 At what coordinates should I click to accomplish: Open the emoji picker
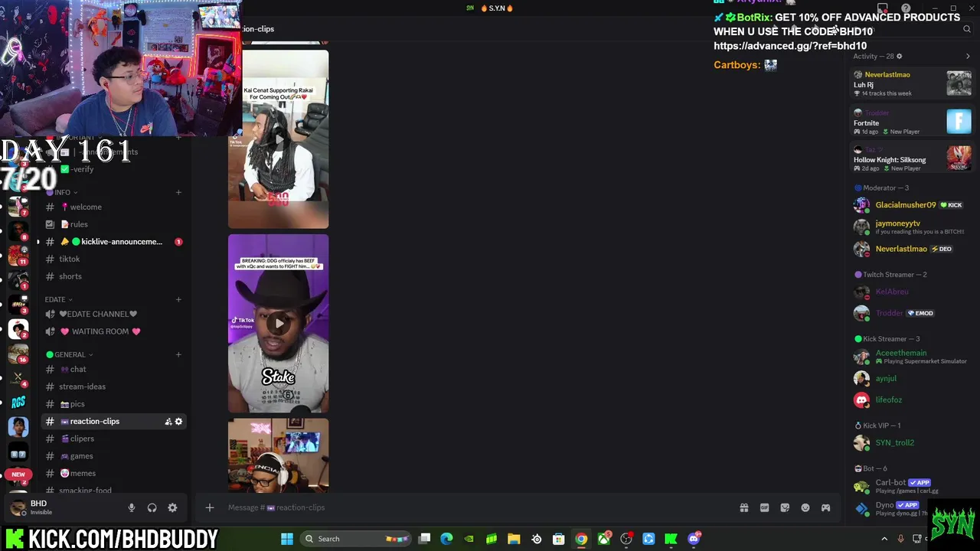805,507
